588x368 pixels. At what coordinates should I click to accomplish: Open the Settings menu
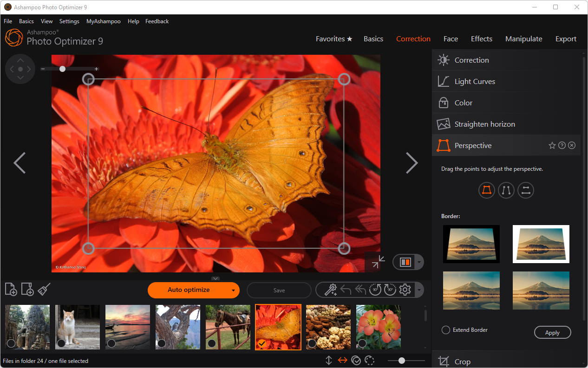click(69, 21)
